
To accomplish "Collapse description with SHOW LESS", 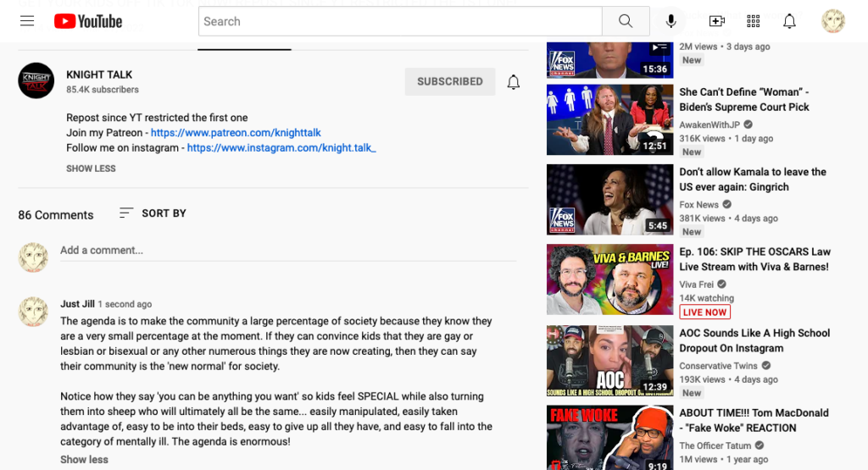I will coord(91,169).
